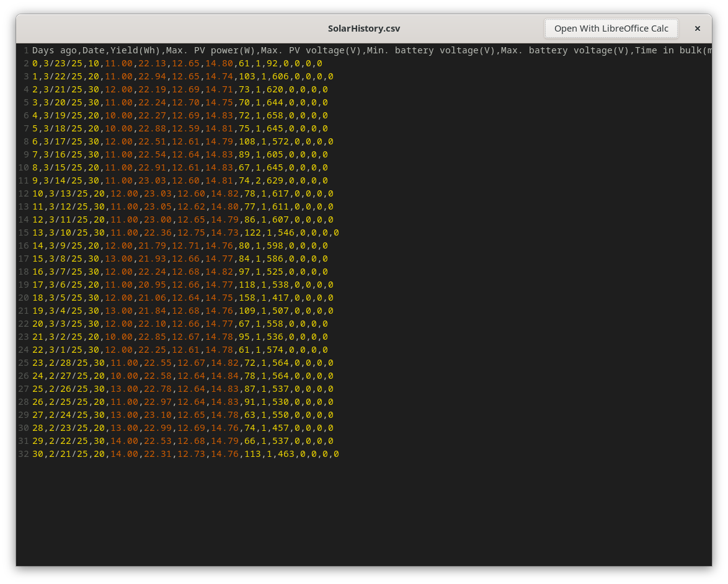This screenshot has width=728, height=584.
Task: Select the row dated 2/27/25
Action: pos(183,375)
